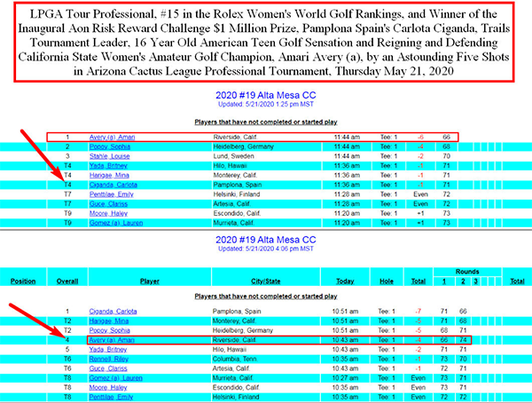Click the Rounds header label

pos(467,272)
